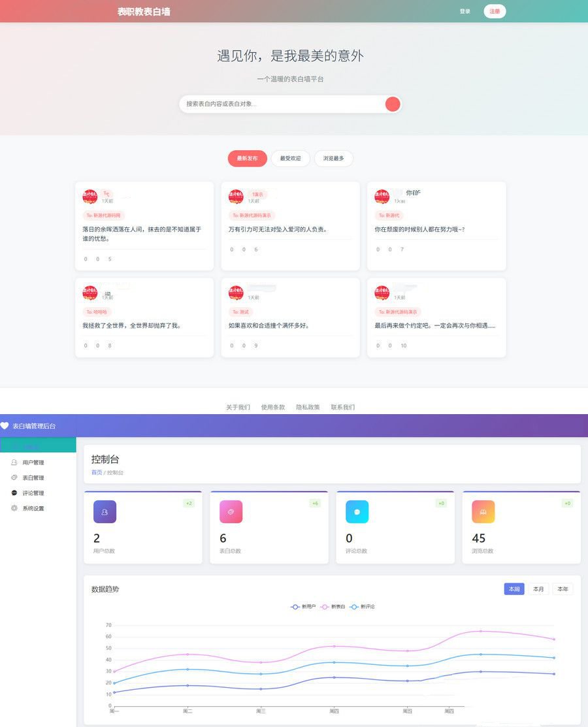Image resolution: width=588 pixels, height=727 pixels.
Task: Click the purple 用户总数 stat icon
Action: tap(105, 511)
